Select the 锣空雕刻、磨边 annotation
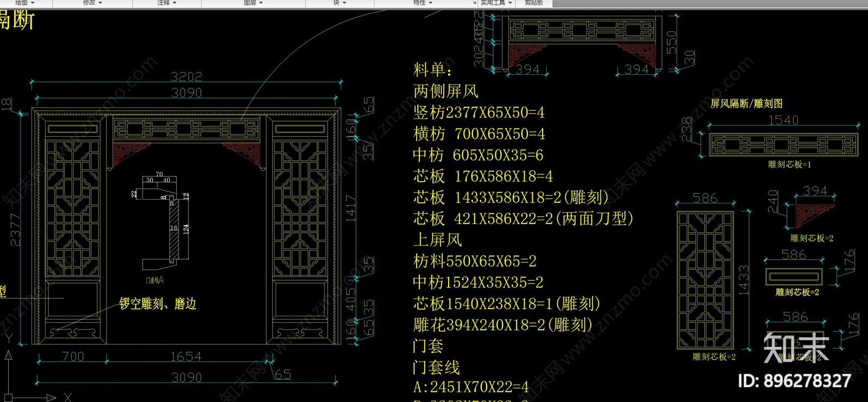This screenshot has height=402, width=868. pos(157,304)
